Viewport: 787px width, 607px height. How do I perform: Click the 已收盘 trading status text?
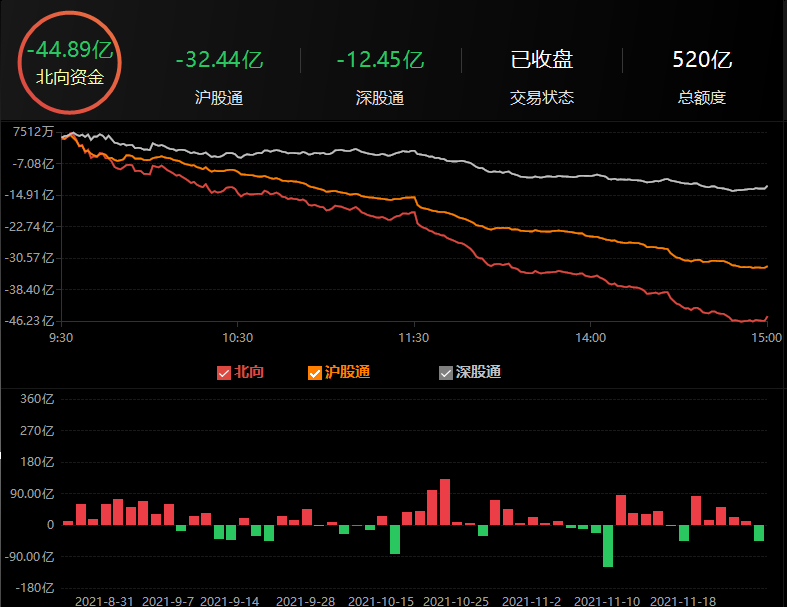(x=542, y=60)
